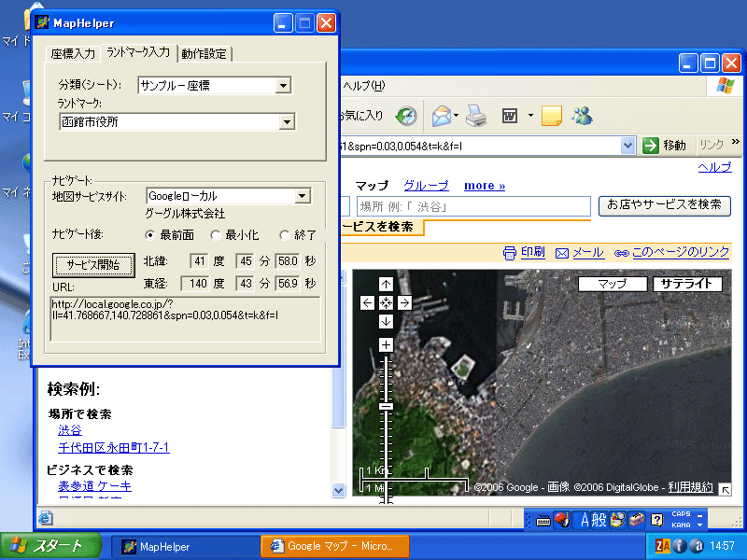The width and height of the screenshot is (747, 560).
Task: Click inside the 場所 search input field
Action: (473, 206)
